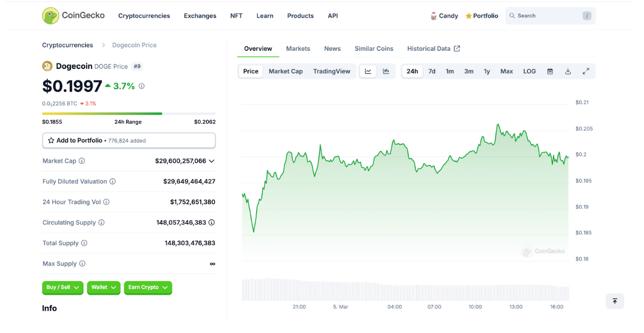Open the Markets tab
The image size is (644, 333).
tap(298, 49)
